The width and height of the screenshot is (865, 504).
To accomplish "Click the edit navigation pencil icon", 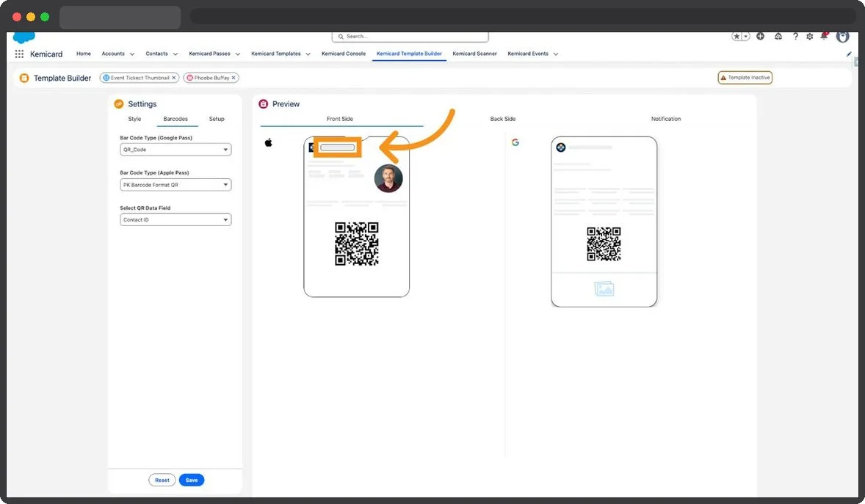I will [848, 54].
